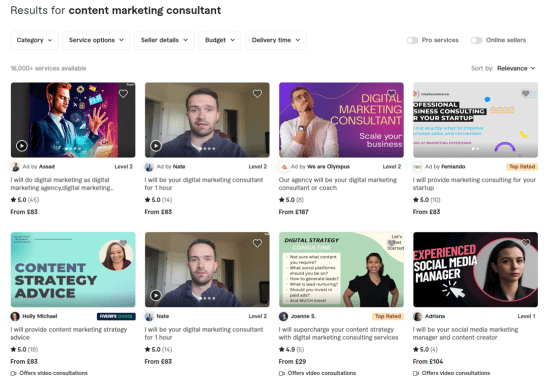Change the Sort by Relevance dropdown

(516, 68)
